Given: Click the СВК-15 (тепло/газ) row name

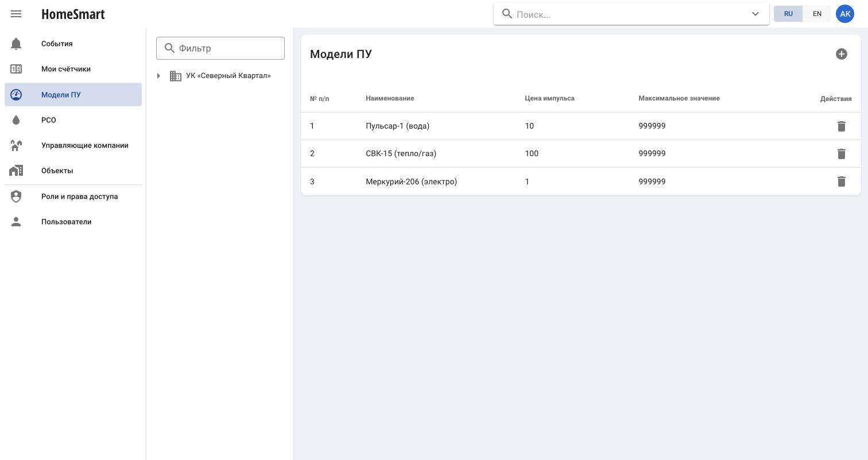Looking at the screenshot, I should (401, 154).
